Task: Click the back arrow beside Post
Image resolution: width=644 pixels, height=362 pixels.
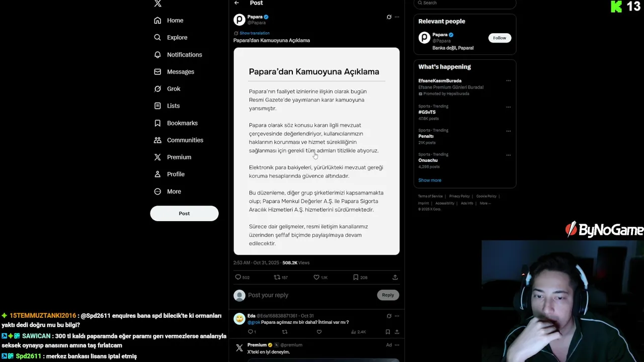Action: pyautogui.click(x=236, y=3)
